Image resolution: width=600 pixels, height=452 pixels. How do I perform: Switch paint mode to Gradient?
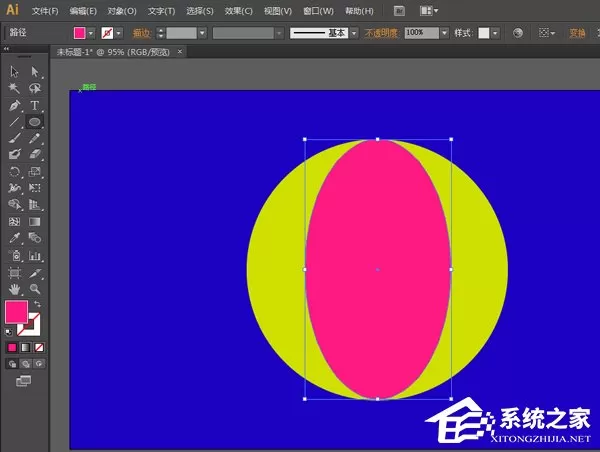click(25, 348)
